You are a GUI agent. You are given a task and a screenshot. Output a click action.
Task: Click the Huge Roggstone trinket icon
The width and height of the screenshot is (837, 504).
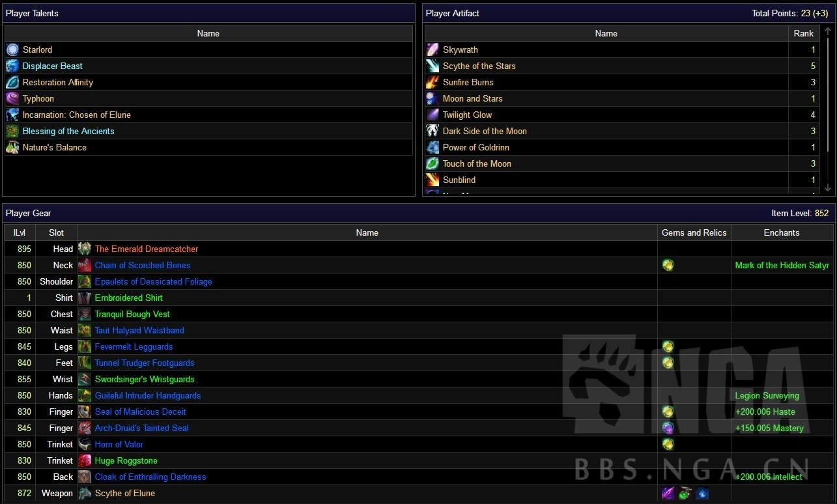(85, 460)
